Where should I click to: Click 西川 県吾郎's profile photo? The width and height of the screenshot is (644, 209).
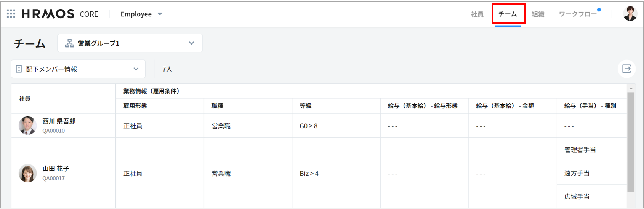[27, 126]
